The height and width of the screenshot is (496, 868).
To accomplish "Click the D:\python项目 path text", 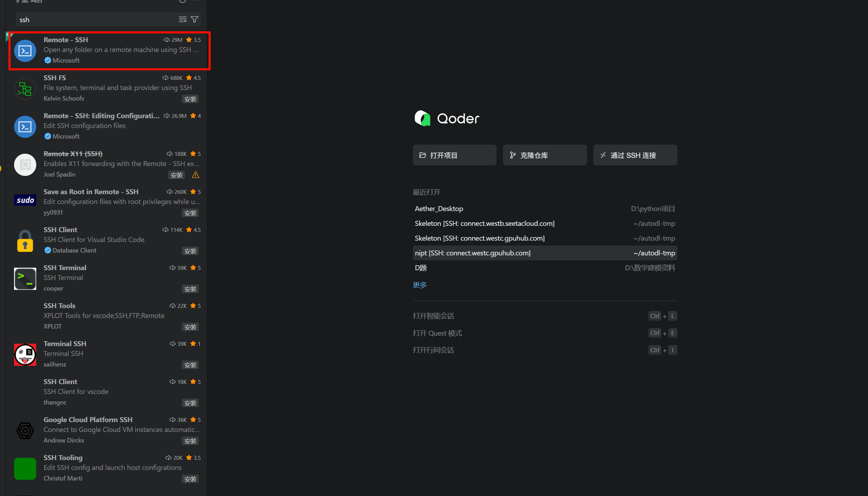I will (x=653, y=209).
